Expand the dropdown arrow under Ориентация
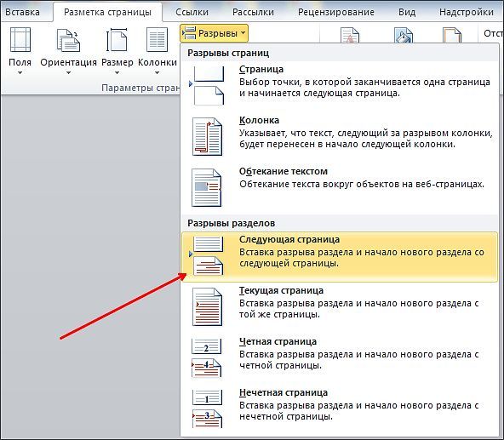Image resolution: width=504 pixels, height=440 pixels. [68, 73]
